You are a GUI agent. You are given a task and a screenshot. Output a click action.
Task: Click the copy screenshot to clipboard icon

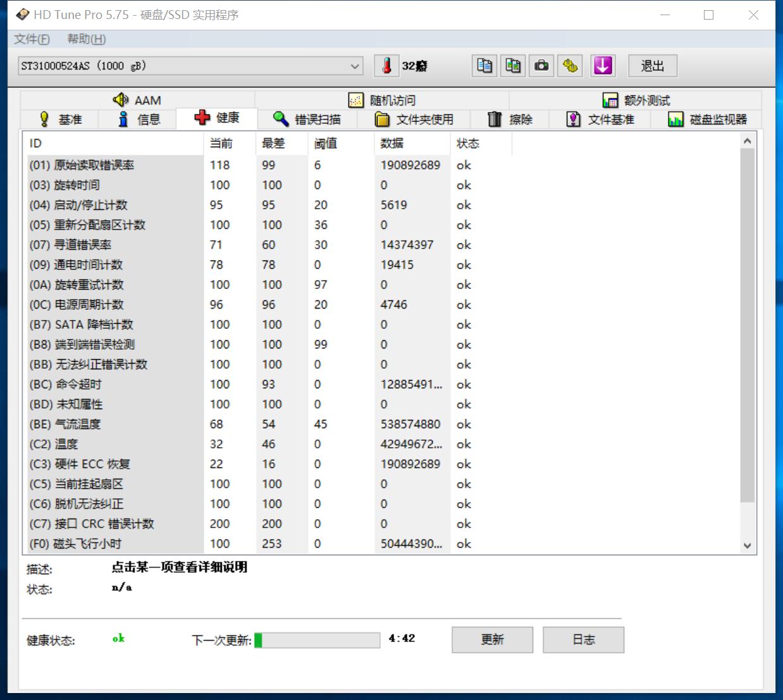512,66
